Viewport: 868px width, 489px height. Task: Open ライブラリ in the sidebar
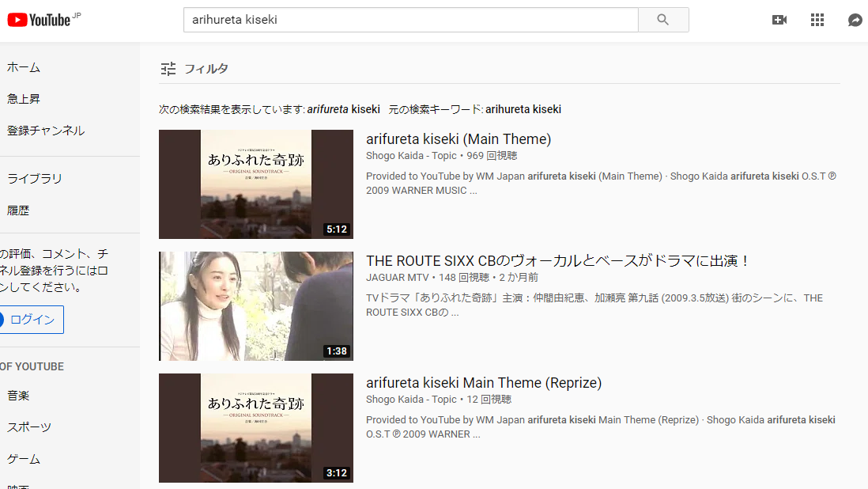(34, 179)
